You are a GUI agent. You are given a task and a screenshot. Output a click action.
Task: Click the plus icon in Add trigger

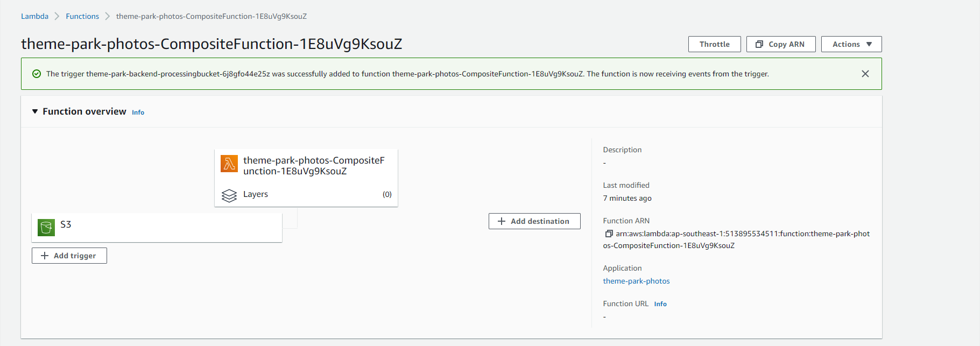45,256
